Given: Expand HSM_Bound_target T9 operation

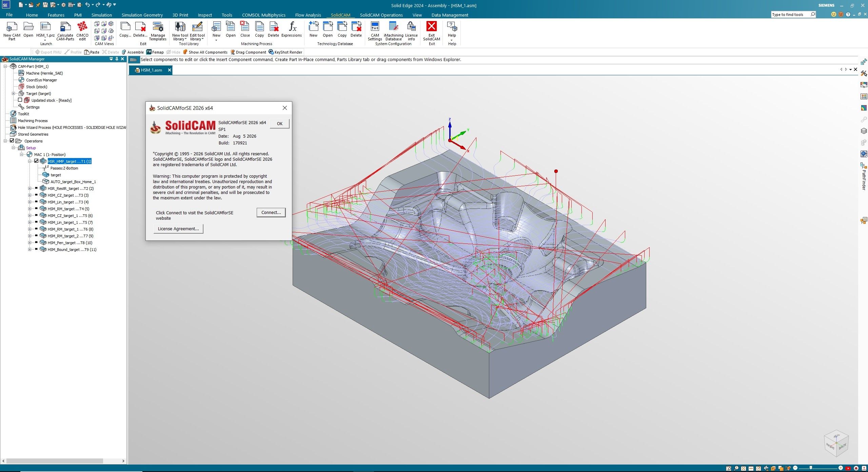Looking at the screenshot, I should [29, 249].
